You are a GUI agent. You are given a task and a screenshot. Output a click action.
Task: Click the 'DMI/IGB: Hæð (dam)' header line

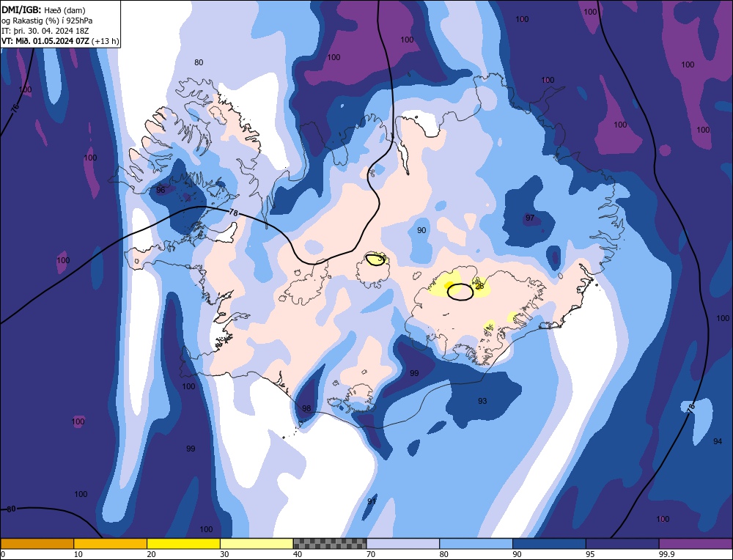tap(43, 10)
